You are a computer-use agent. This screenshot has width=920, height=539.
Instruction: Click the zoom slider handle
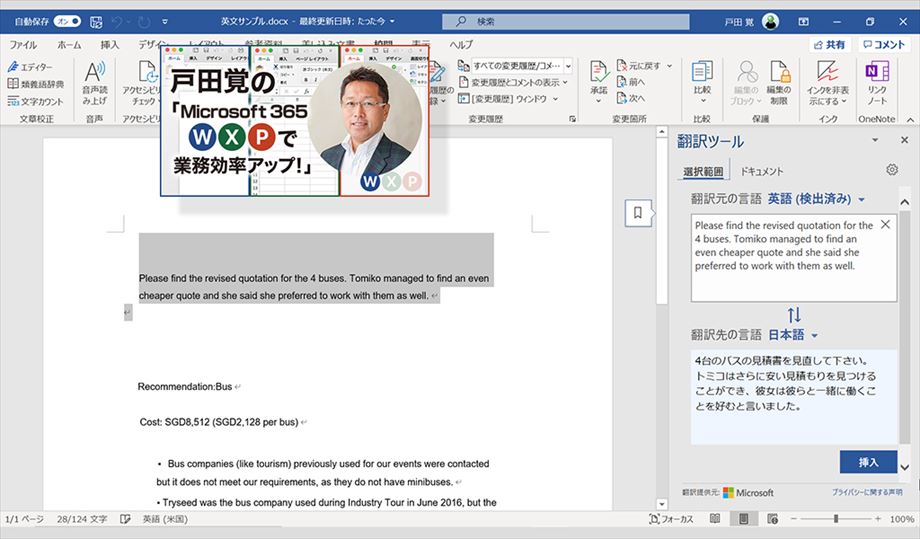click(836, 519)
